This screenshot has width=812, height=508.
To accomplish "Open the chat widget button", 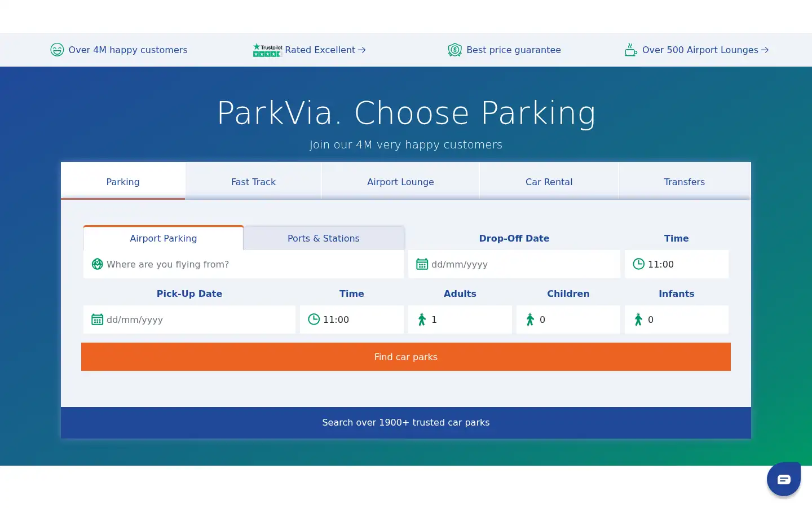I will pyautogui.click(x=784, y=479).
